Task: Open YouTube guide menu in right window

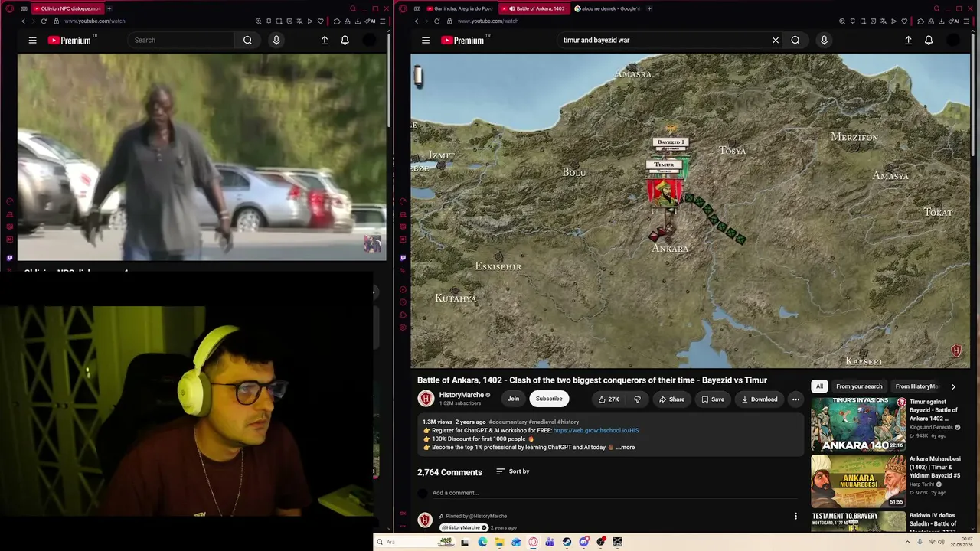Action: point(426,41)
